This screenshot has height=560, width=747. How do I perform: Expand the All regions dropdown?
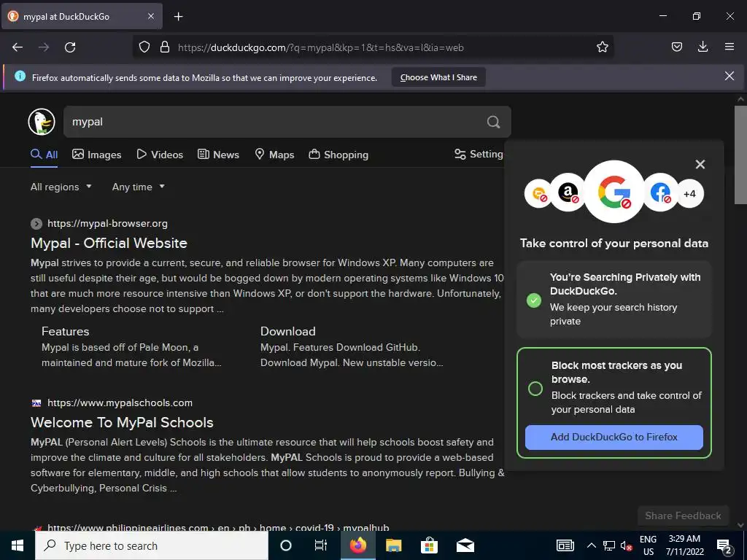pos(61,187)
